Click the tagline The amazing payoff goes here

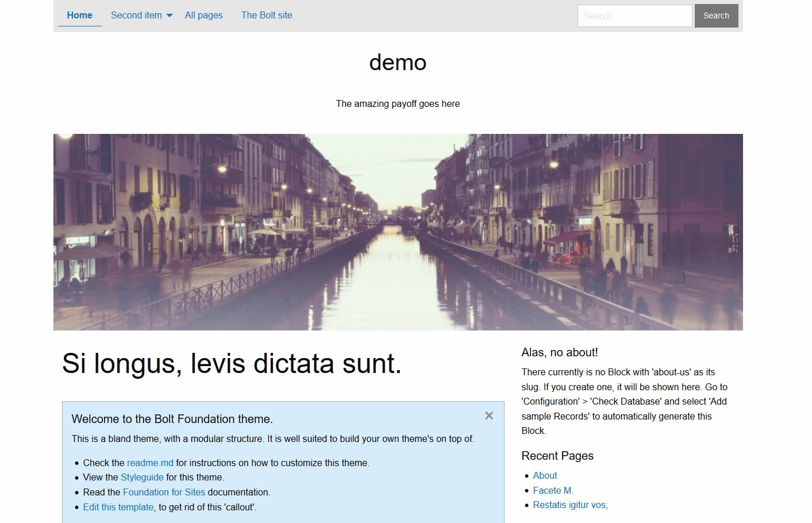pyautogui.click(x=398, y=103)
